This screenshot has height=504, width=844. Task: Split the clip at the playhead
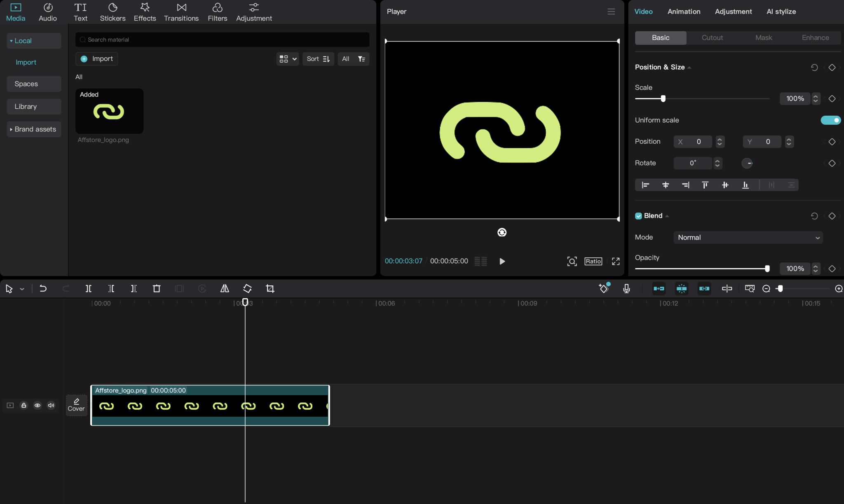88,289
